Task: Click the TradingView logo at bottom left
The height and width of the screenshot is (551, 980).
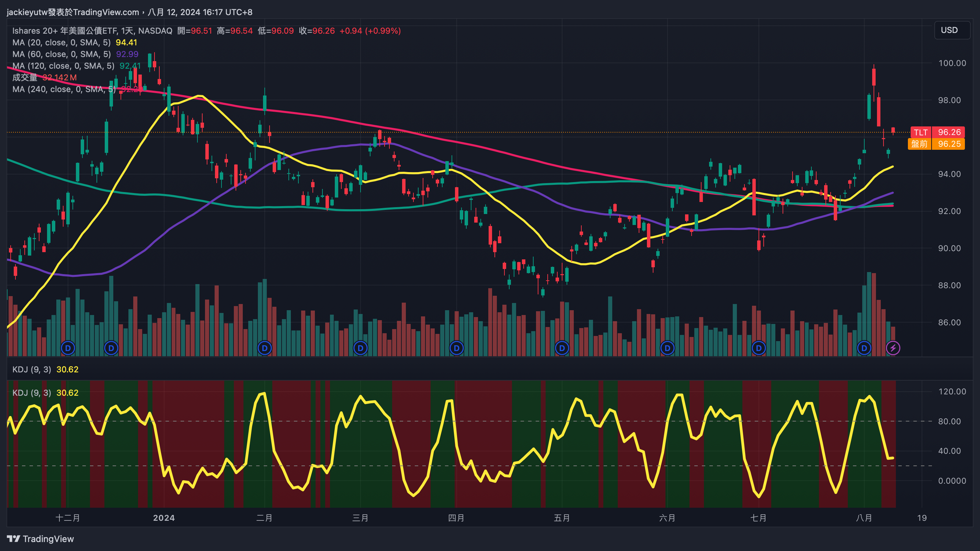Action: [40, 538]
